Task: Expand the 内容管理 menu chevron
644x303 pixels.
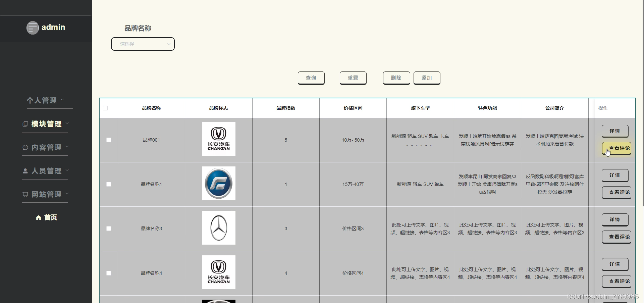Action: click(67, 147)
